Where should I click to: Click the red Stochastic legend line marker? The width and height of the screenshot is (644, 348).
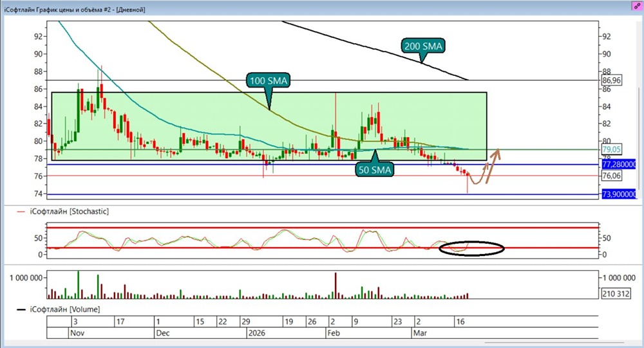click(x=21, y=212)
